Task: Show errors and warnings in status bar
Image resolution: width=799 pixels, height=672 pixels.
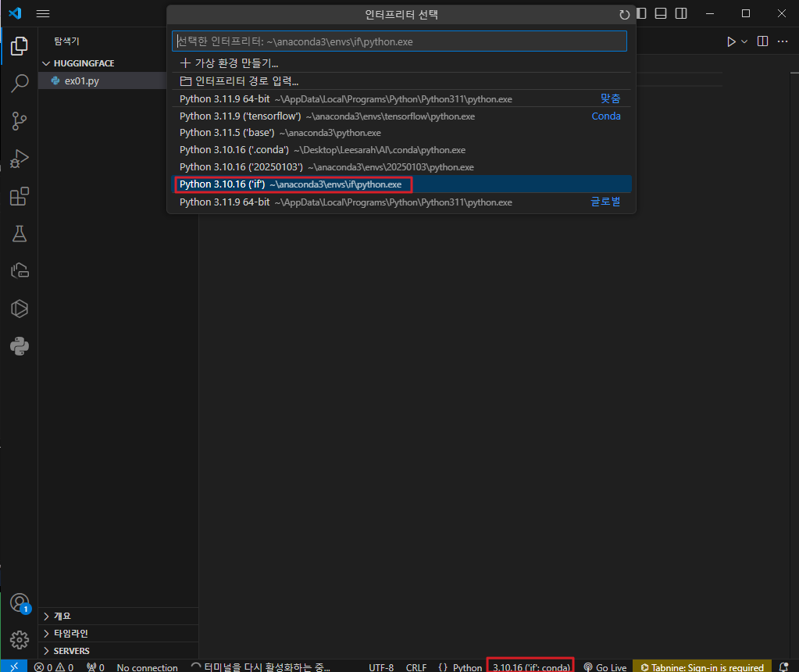Action: (x=54, y=667)
